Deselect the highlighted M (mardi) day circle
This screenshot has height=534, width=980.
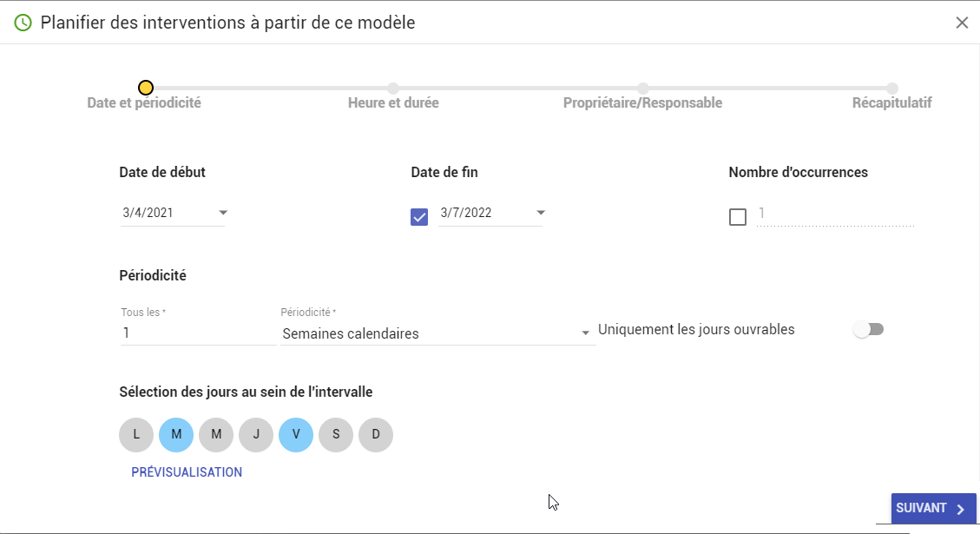[x=176, y=434]
